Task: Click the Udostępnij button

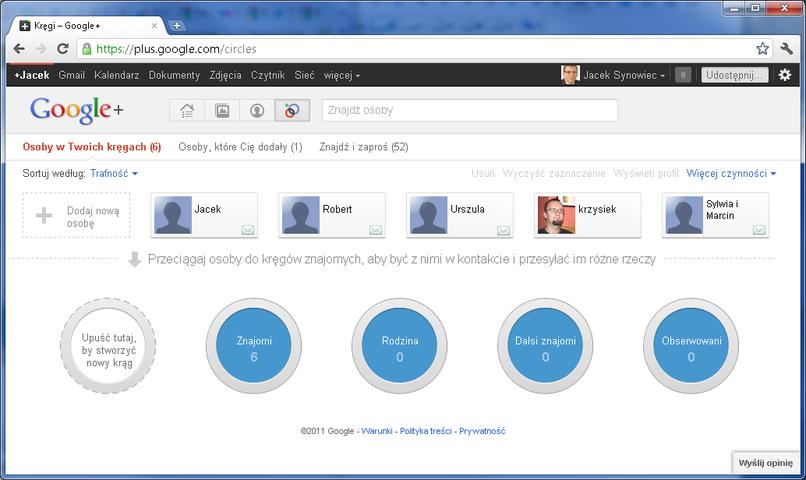Action: click(735, 75)
